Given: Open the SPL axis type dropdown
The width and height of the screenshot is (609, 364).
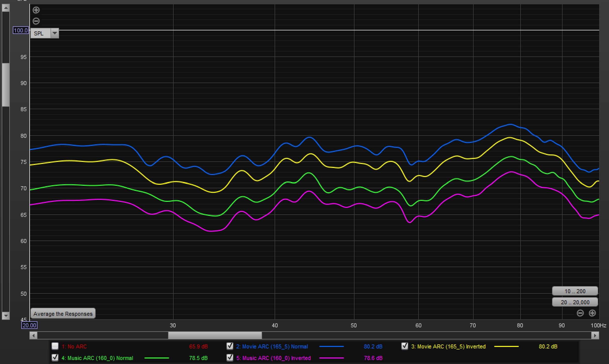Looking at the screenshot, I should click(x=44, y=33).
